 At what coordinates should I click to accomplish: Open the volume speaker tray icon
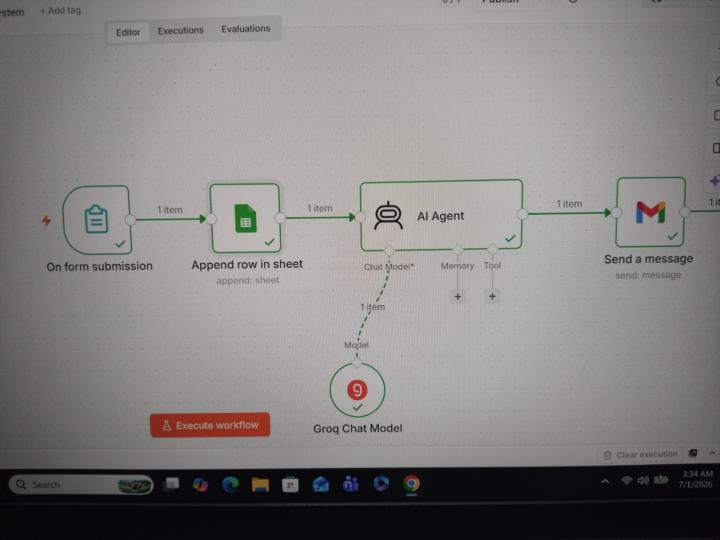tap(643, 480)
